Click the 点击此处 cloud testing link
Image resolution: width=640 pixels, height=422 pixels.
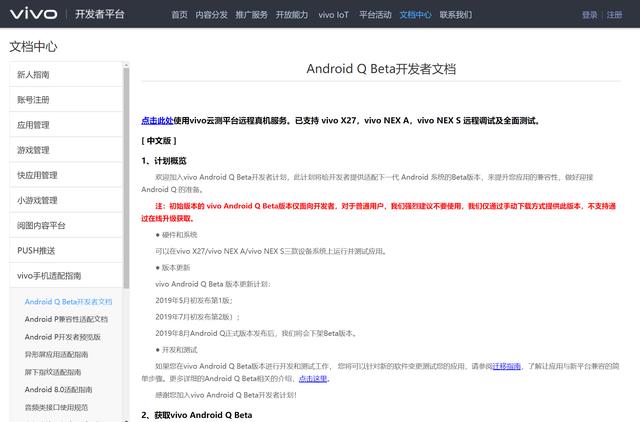[157, 120]
